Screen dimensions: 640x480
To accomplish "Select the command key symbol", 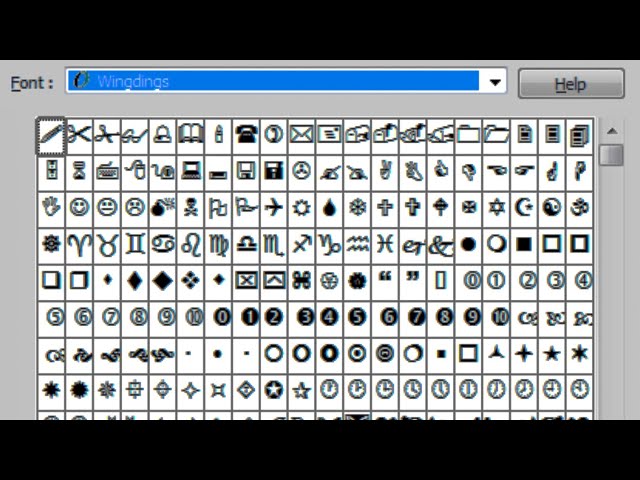I will 302,280.
